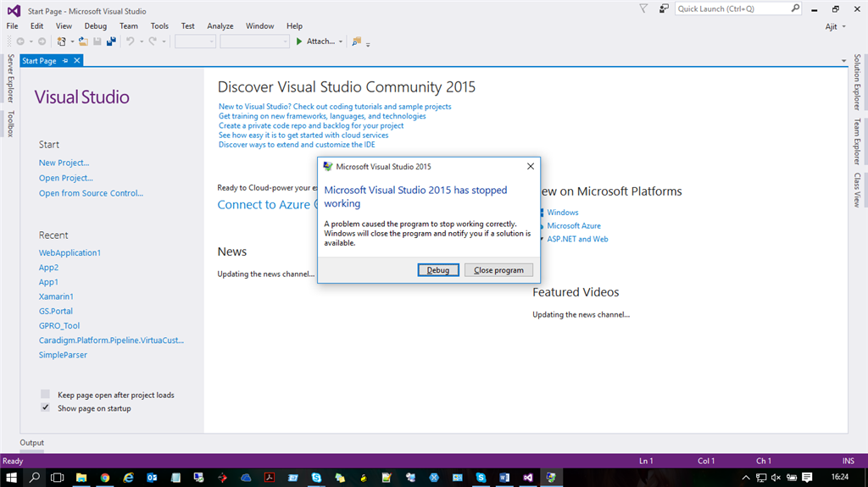Click the New Project... link

coord(64,163)
